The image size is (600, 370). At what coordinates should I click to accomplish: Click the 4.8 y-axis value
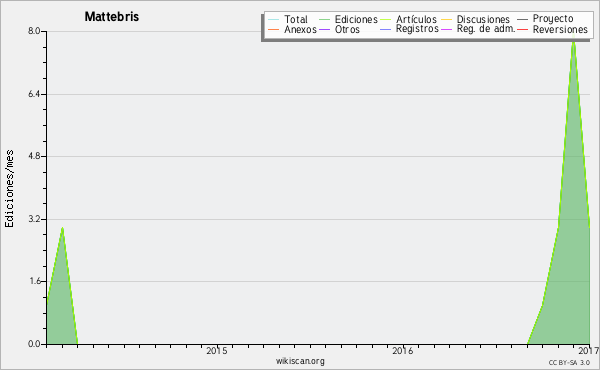pos(34,156)
